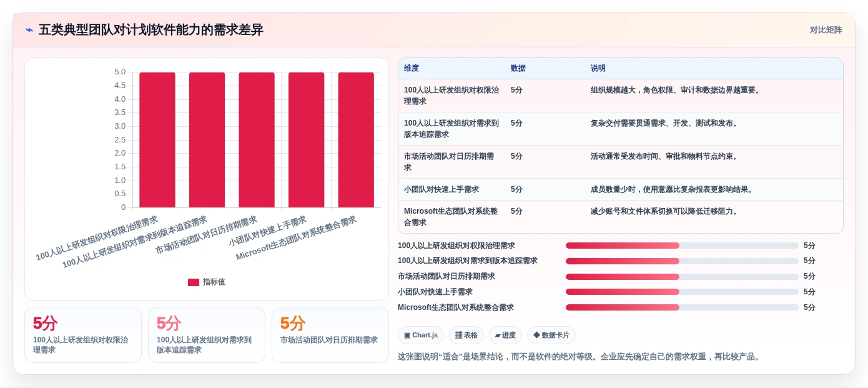Click the description 减少账号和文件体系切换可以降低迁移阻力。
The image size is (868, 388).
click(x=666, y=211)
